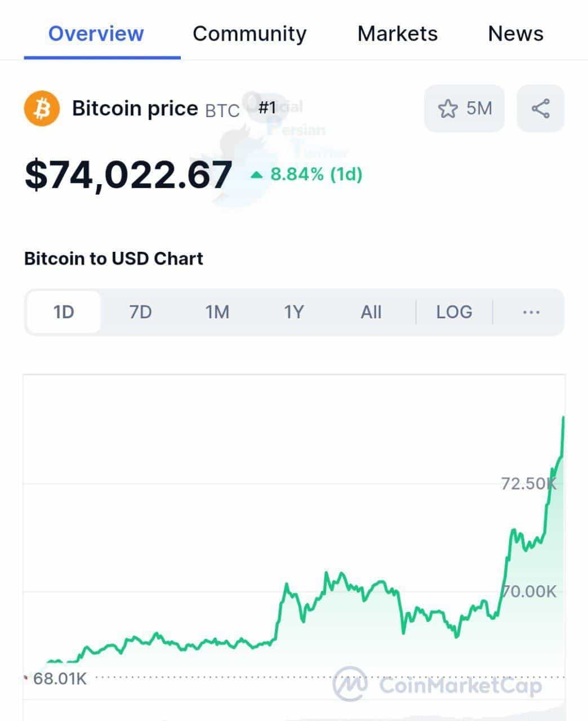Click the orange Bitcoin logo icon
Viewport: 588px width, 721px height.
pyautogui.click(x=42, y=108)
